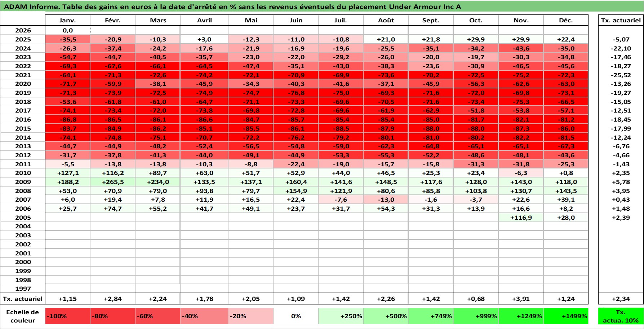Select the 2026 Janv. cell '0,0'
The width and height of the screenshot is (644, 329).
pyautogui.click(x=68, y=30)
